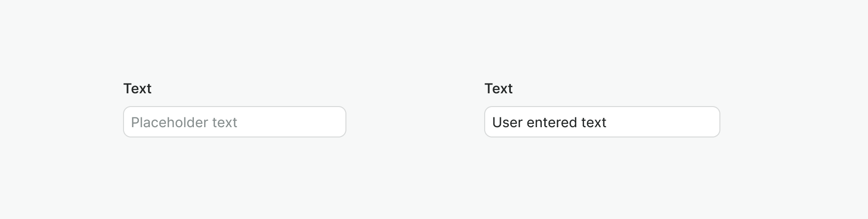Activate the left text input box
The height and width of the screenshot is (219, 868).
pyautogui.click(x=234, y=122)
